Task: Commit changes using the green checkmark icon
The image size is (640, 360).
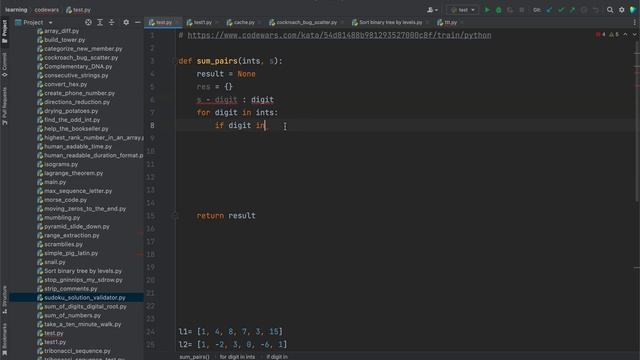Action: pos(561,10)
